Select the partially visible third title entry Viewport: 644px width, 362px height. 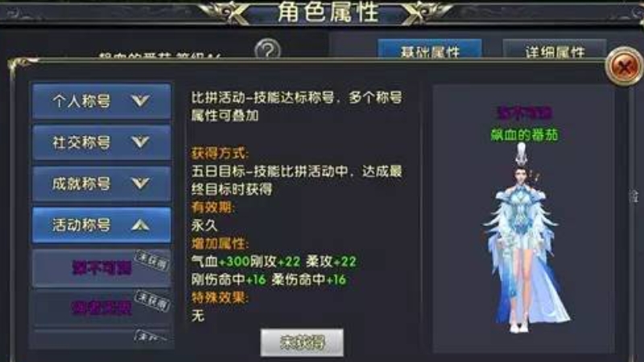(101, 339)
